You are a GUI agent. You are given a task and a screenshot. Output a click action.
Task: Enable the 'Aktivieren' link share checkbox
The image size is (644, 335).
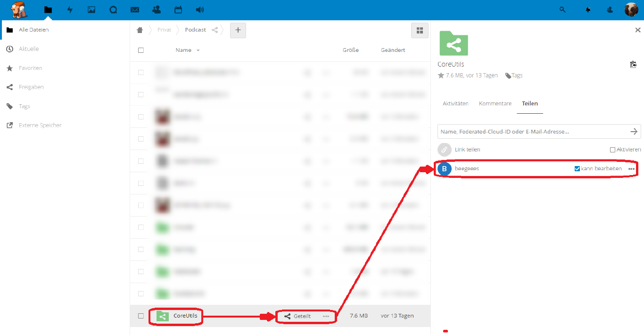612,150
